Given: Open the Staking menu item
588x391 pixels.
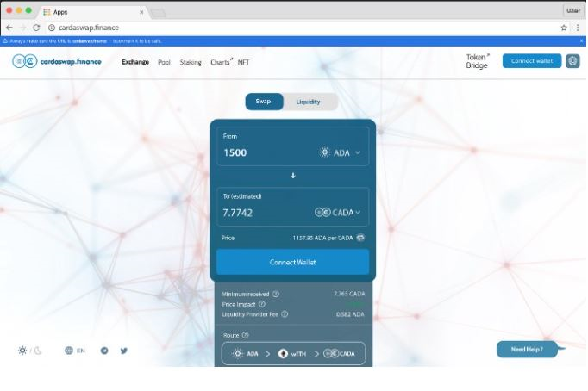Looking at the screenshot, I should point(190,62).
